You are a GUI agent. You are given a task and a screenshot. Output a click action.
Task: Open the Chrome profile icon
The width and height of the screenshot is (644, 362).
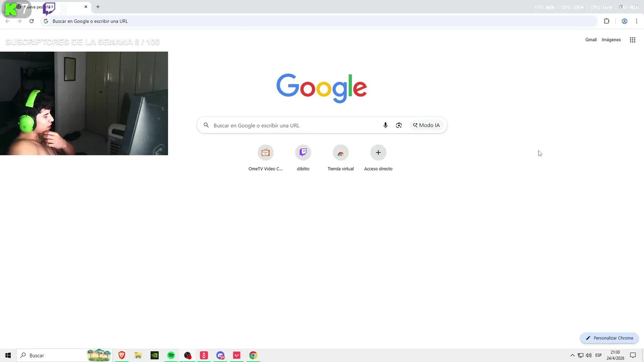(624, 21)
